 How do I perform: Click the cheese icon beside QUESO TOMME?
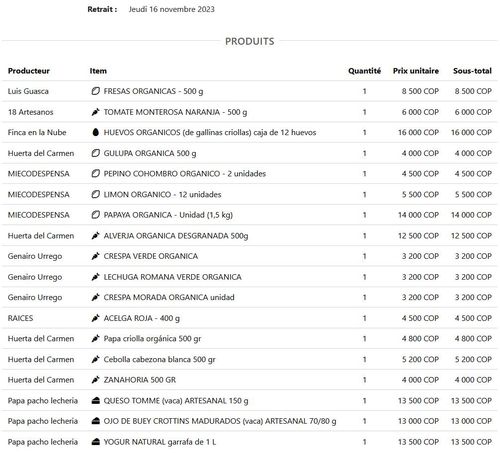(95, 401)
